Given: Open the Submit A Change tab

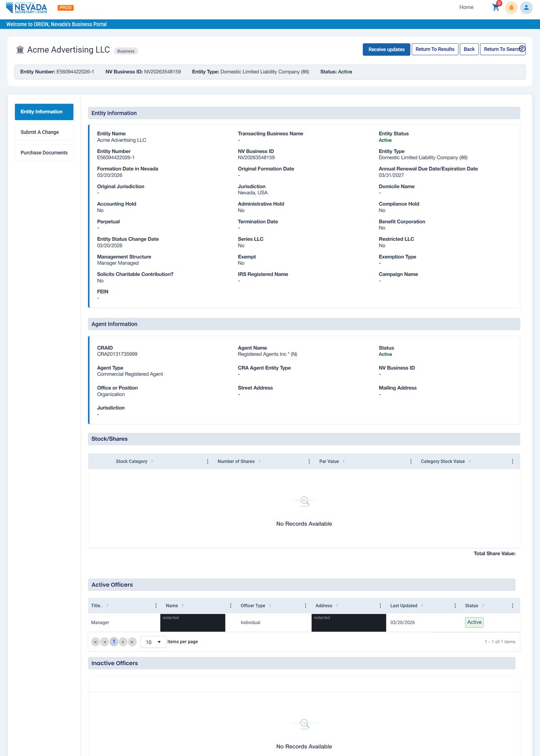Looking at the screenshot, I should tap(44, 132).
